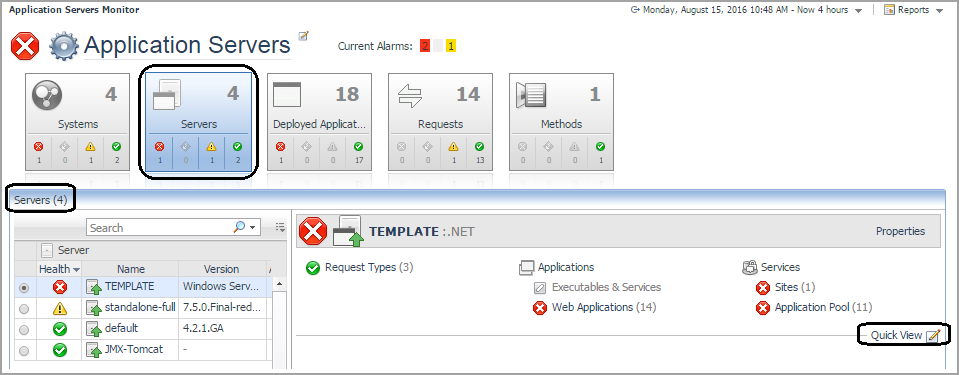This screenshot has height=375, width=959.
Task: Open the Application Pool (11) link
Action: (823, 307)
